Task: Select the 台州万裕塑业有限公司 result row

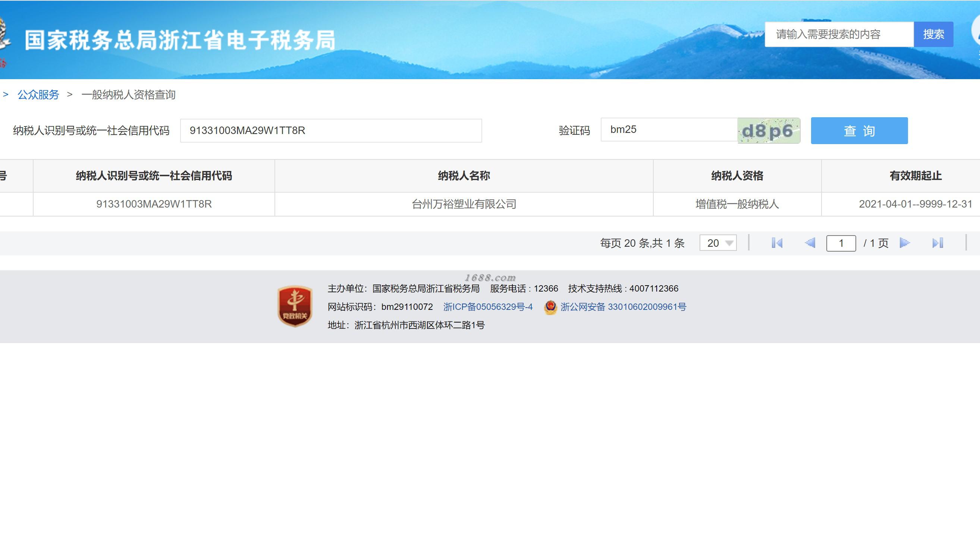Action: coord(464,205)
